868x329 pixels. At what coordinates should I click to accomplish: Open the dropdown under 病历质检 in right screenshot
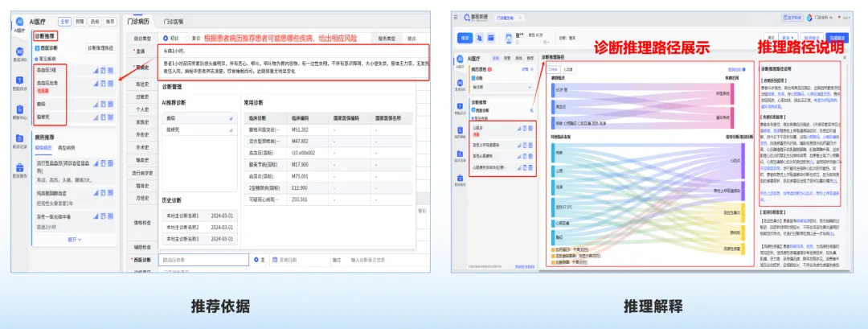click(502, 88)
